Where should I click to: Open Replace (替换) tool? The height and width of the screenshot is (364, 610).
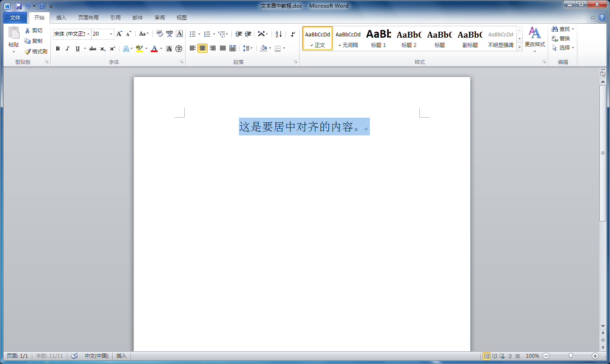coord(561,39)
